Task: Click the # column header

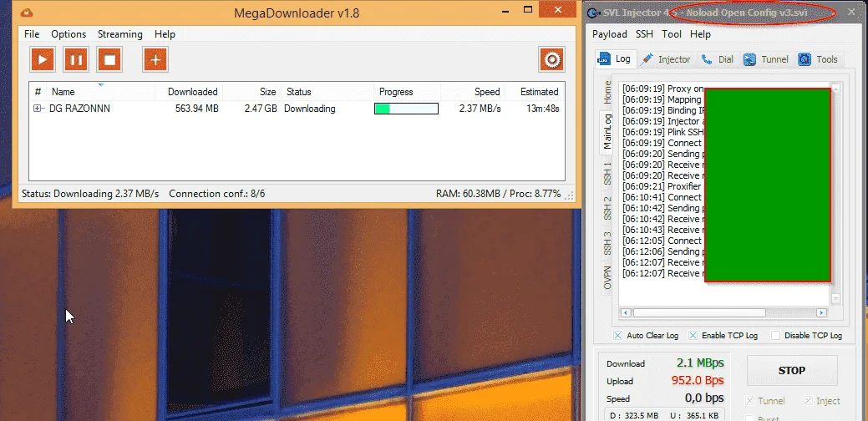Action: click(38, 92)
